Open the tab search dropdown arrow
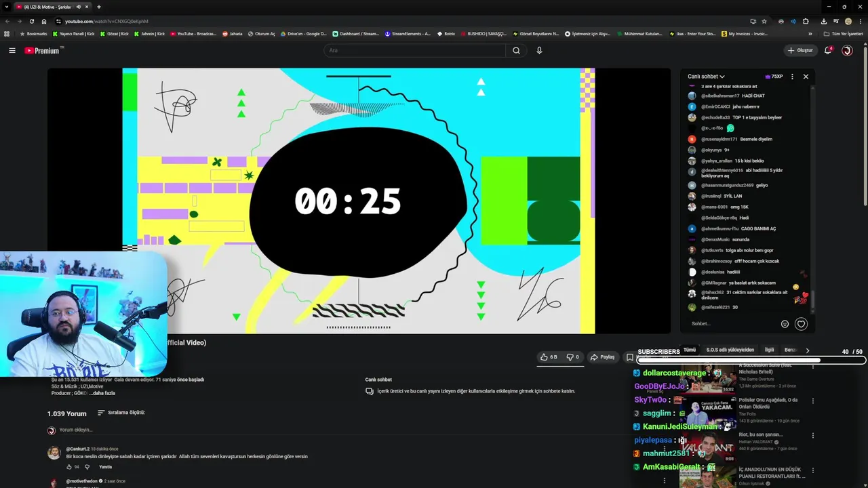 7,7
